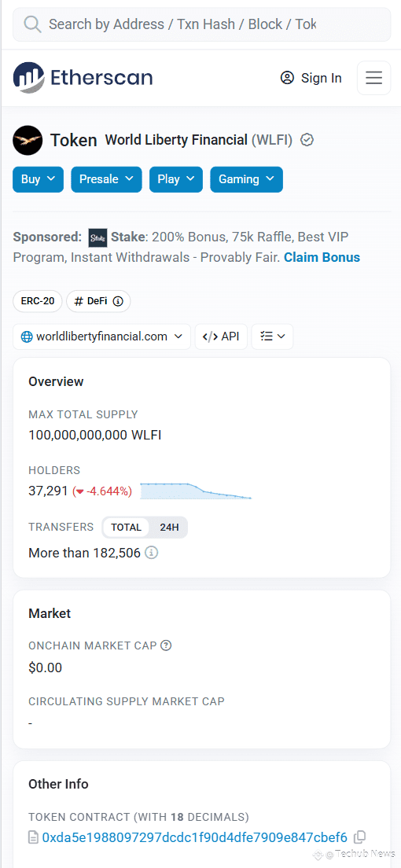Select the TOTAL transfers toggle
This screenshot has height=868, width=401.
click(x=127, y=528)
